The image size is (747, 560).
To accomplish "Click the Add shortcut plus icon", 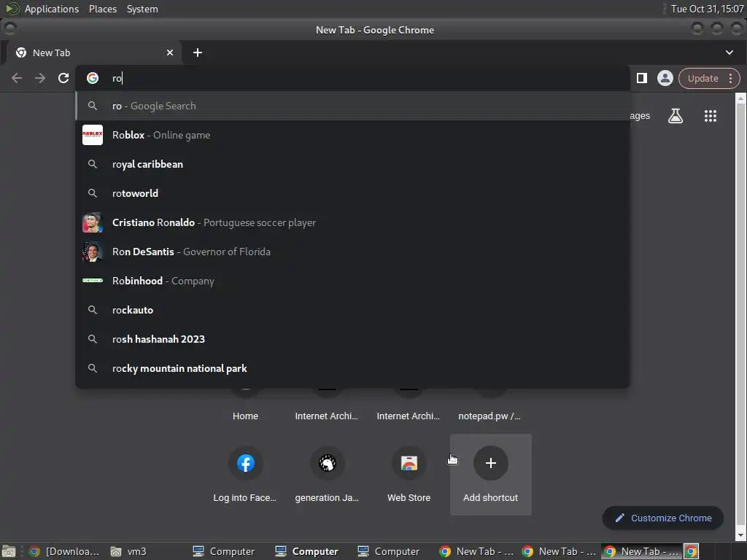I will [491, 463].
